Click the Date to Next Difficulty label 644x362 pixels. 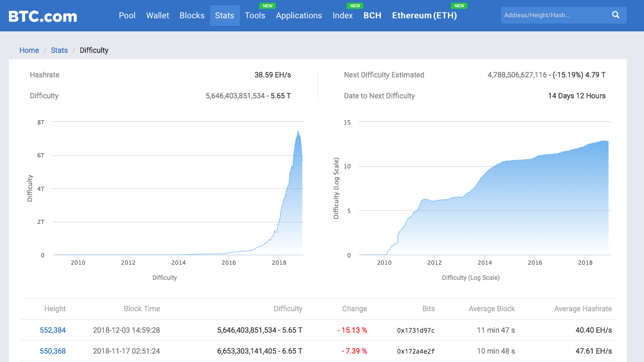coord(380,96)
